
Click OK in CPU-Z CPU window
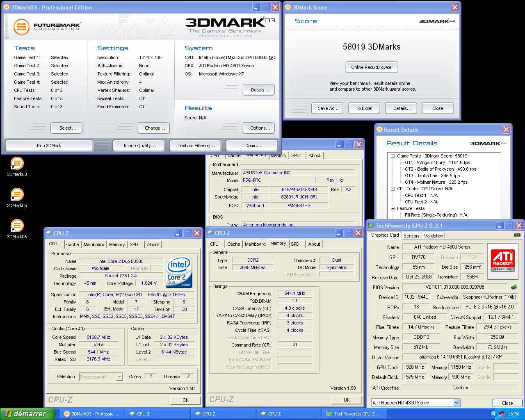185,400
